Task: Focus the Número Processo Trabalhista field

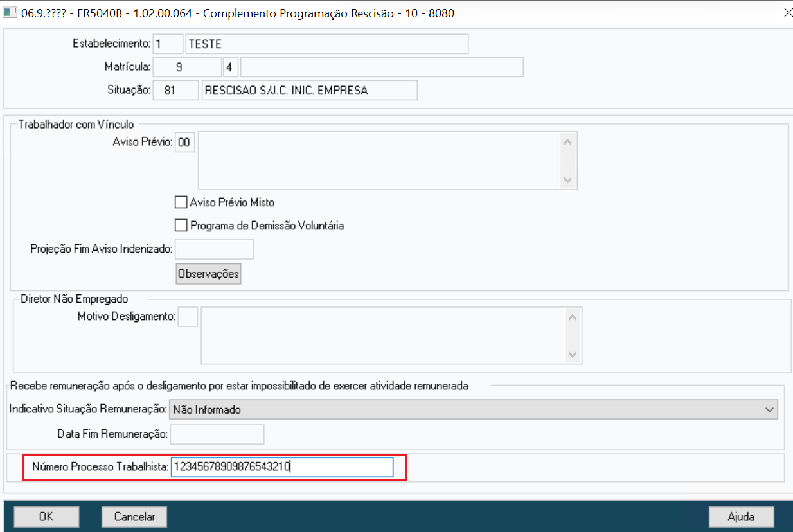Action: point(282,467)
